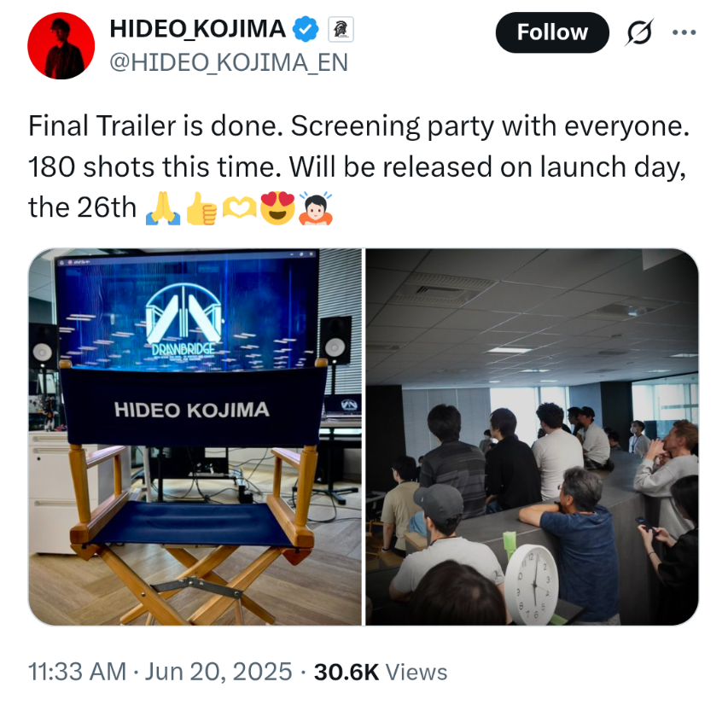728x705 pixels.
Task: Click the 11:33 AM timestamp
Action: click(77, 672)
